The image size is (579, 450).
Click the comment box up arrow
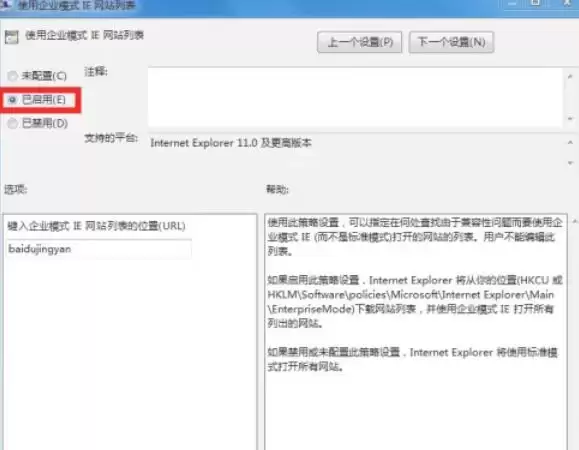[x=571, y=76]
